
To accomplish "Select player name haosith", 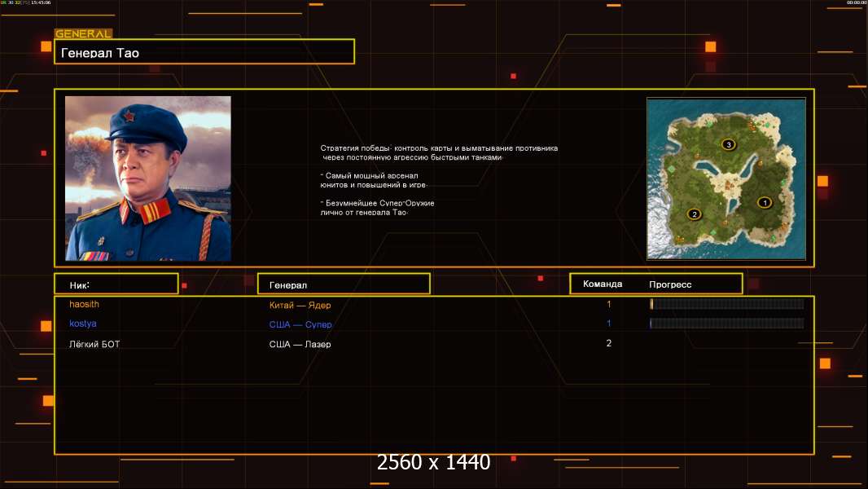I will 84,304.
